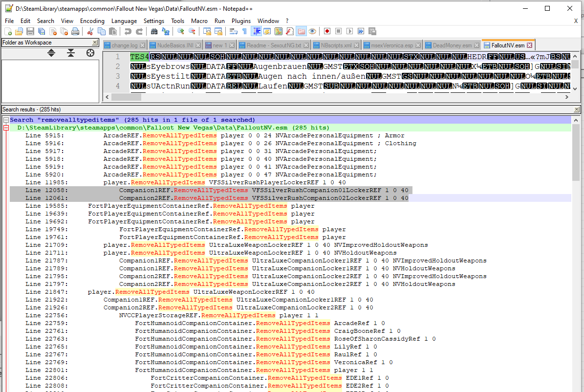Click the user-defined language icon
The width and height of the screenshot is (584, 392).
[x=267, y=31]
